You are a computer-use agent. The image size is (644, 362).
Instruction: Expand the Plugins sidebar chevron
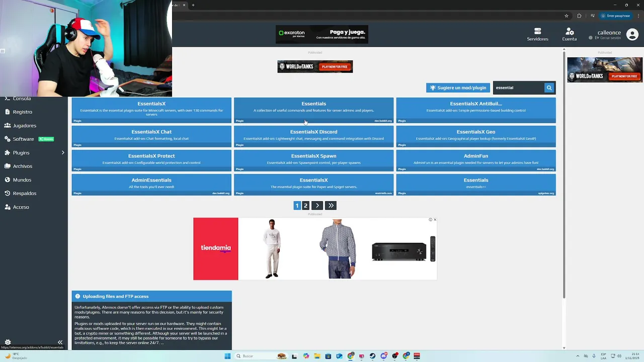[63, 152]
